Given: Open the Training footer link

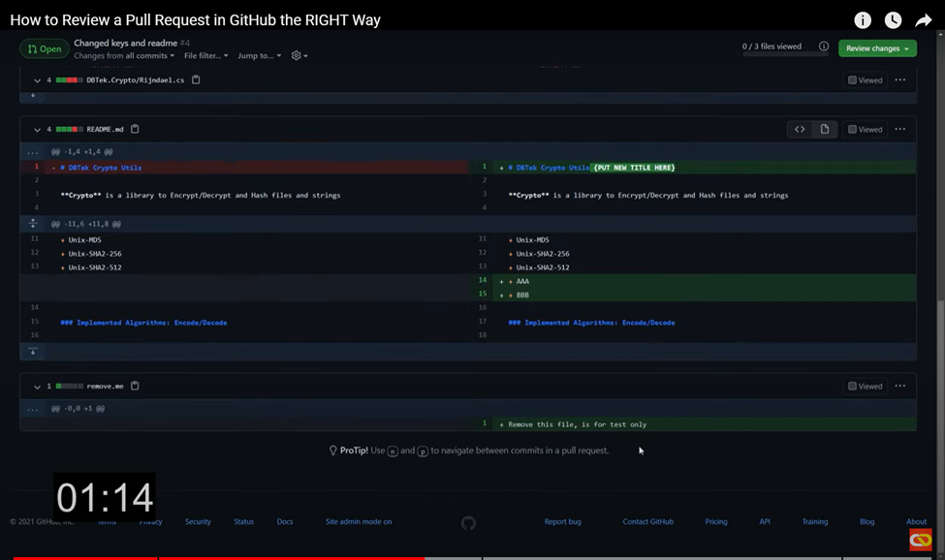Looking at the screenshot, I should coord(815,521).
